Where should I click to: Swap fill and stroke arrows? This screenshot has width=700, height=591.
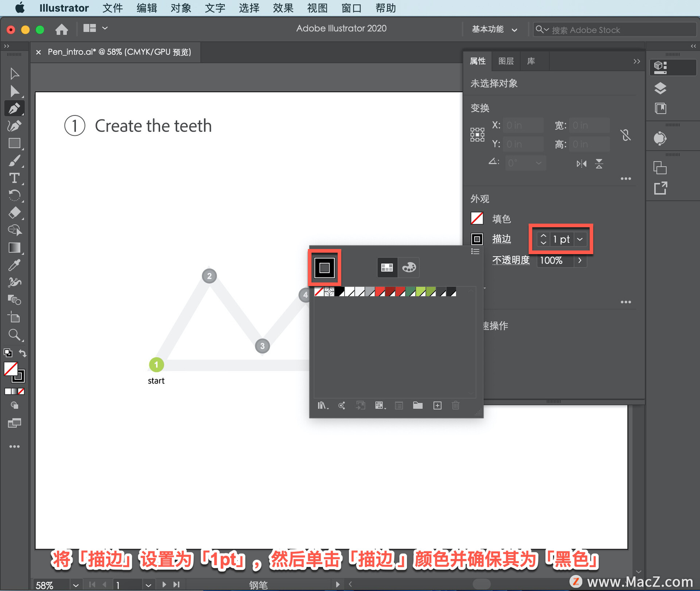point(23,353)
